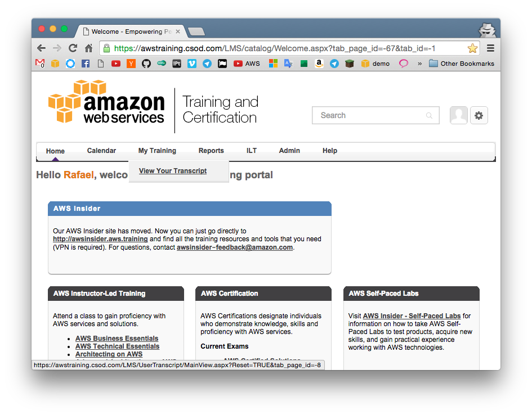Click the AWS Certification panel header
The height and width of the screenshot is (415, 532).
click(263, 294)
